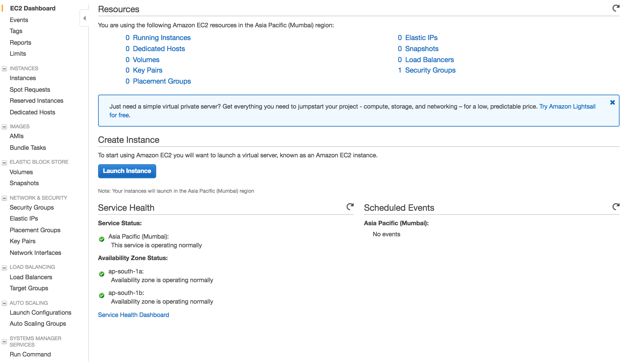
Task: Collapse the ELASTIC BLOCK STORE section
Action: (4, 163)
